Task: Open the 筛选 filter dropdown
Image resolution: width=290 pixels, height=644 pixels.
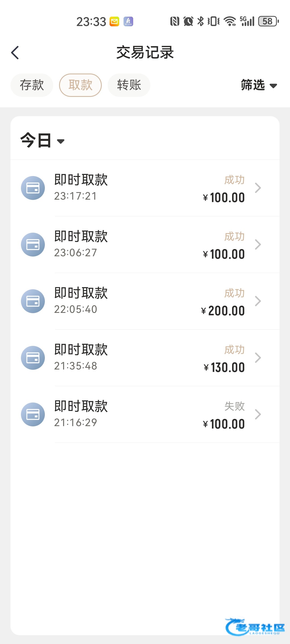Action: coord(259,85)
